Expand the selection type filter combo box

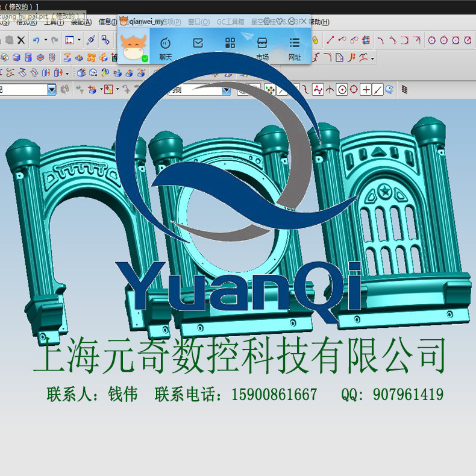52,90
